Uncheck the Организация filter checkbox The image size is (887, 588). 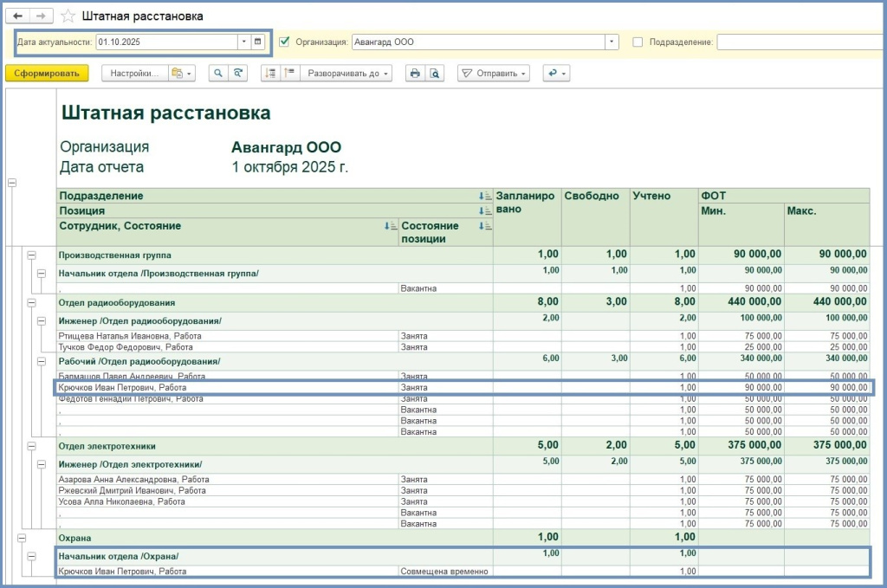284,42
